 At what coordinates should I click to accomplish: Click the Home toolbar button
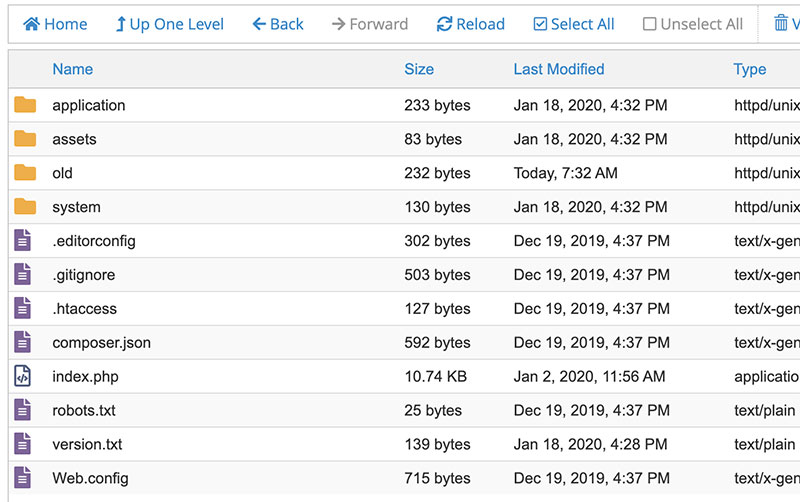[55, 24]
